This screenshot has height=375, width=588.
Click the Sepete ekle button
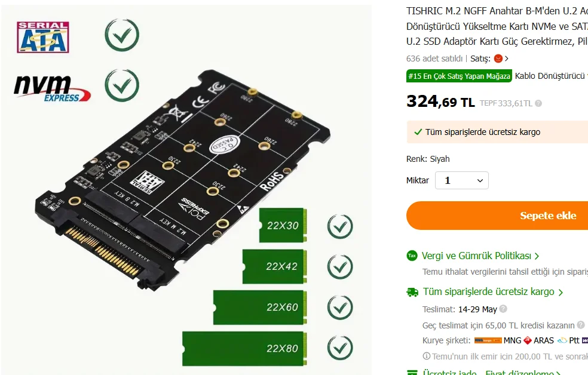[x=497, y=216]
